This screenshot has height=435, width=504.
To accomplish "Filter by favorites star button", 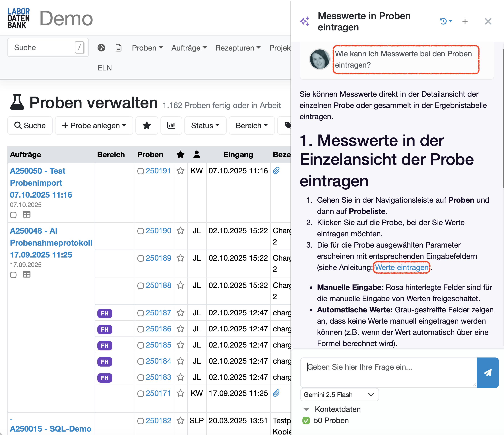I will 147,126.
